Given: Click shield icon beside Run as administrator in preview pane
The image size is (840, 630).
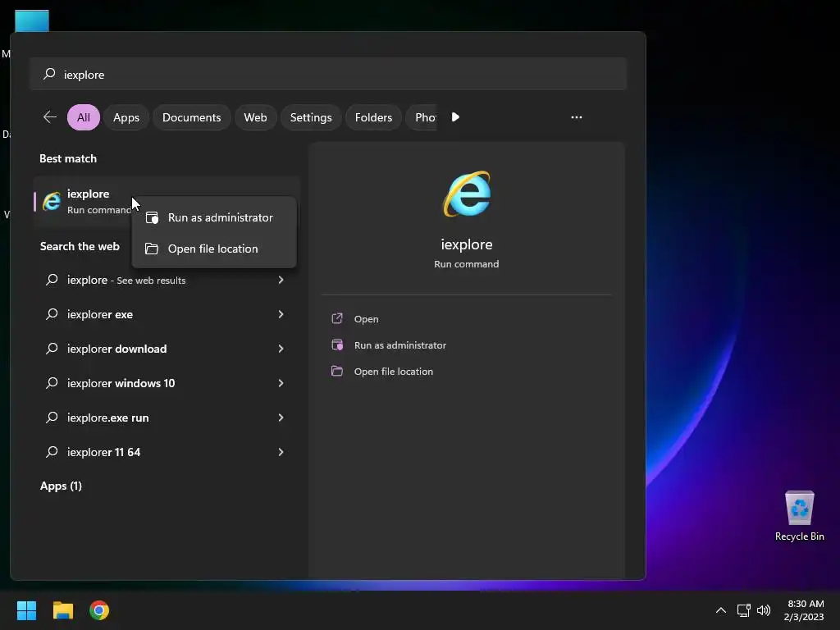Looking at the screenshot, I should point(337,345).
